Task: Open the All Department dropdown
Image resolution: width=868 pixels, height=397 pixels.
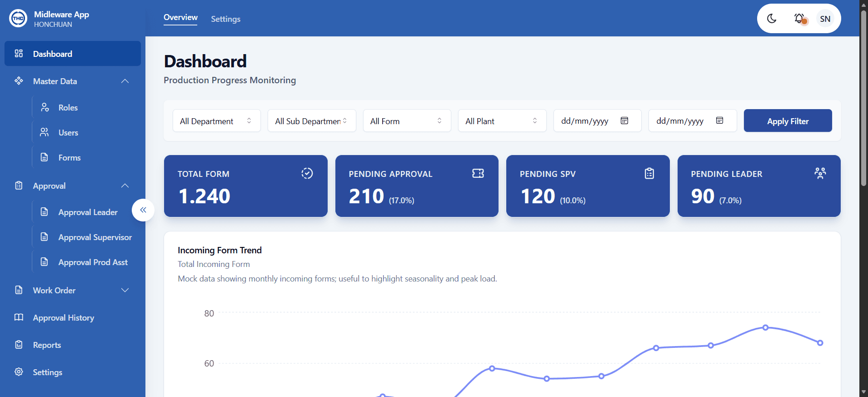Action: (x=217, y=121)
